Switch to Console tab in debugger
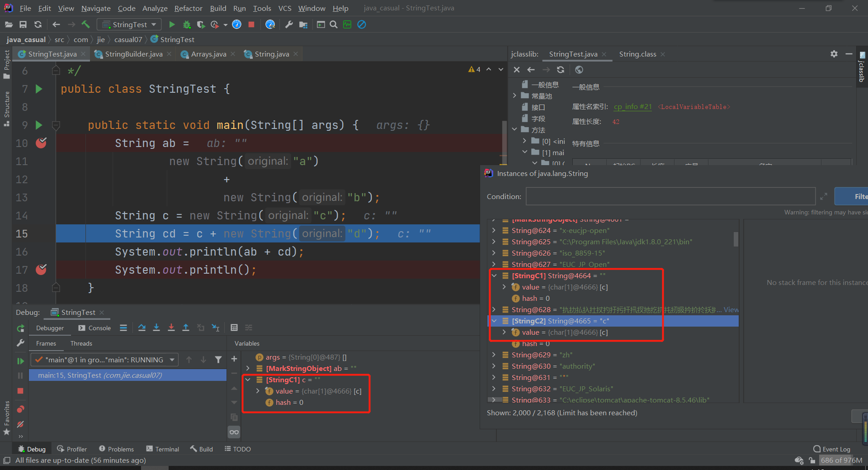Viewport: 868px width, 470px height. [94, 328]
